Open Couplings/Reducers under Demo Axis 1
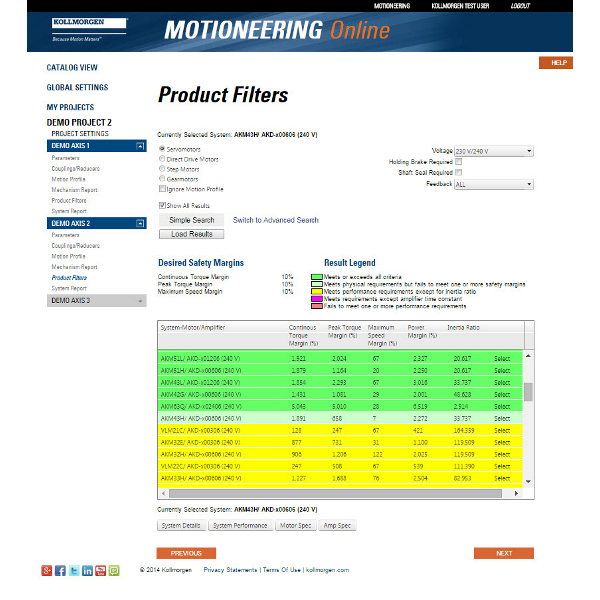This screenshot has width=600, height=600. coord(75,168)
